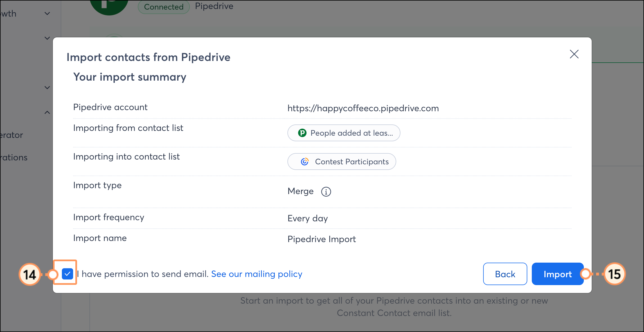Screen dimensions: 644x332
Task: Click the large green Pipedrive logo
Action: tap(109, 6)
